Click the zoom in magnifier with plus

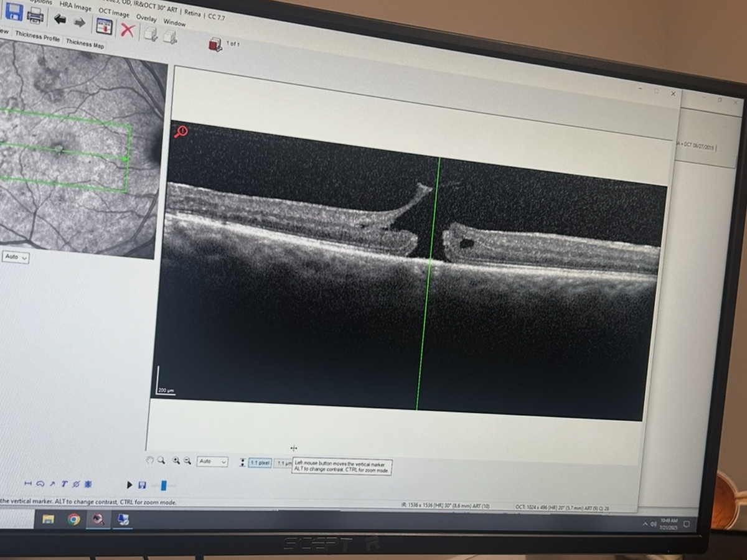click(176, 460)
